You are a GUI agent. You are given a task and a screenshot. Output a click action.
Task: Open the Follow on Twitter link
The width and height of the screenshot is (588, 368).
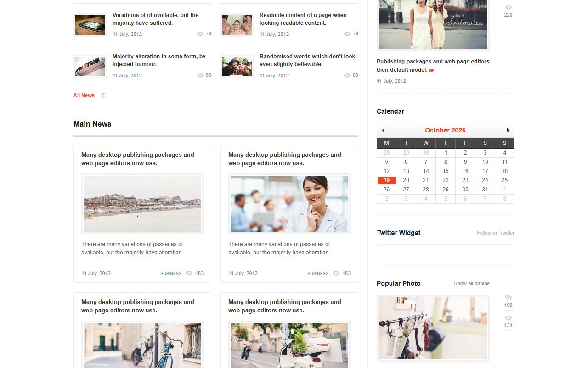point(496,233)
